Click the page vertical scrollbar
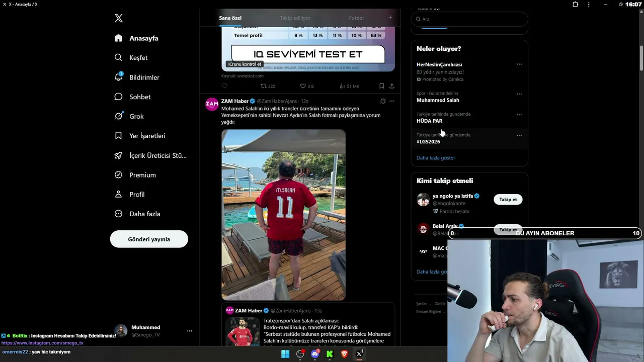The width and height of the screenshot is (644, 362). tap(641, 59)
